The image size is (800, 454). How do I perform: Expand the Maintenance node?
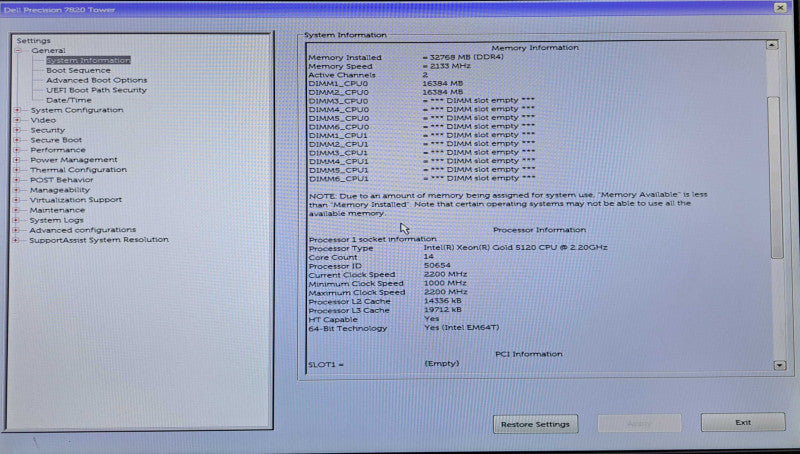click(x=17, y=210)
